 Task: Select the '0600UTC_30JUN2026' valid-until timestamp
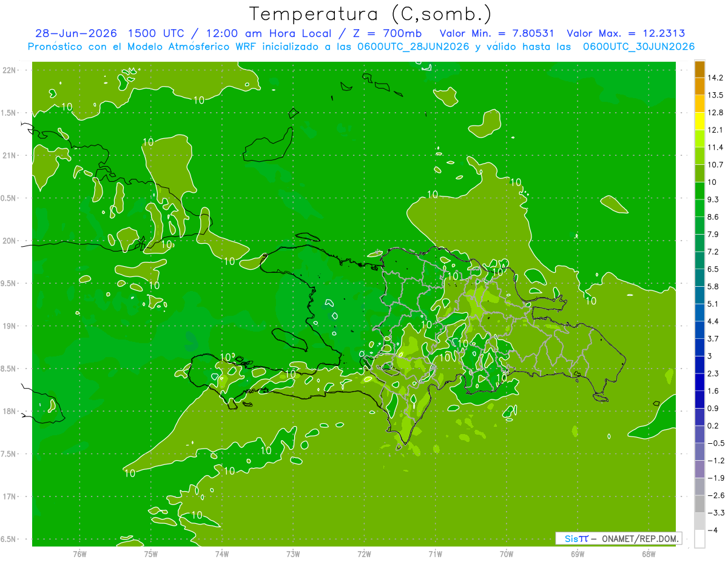coord(638,47)
